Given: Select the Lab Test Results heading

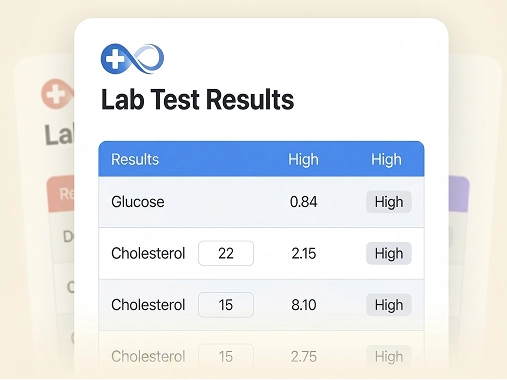Looking at the screenshot, I should pyautogui.click(x=197, y=99).
